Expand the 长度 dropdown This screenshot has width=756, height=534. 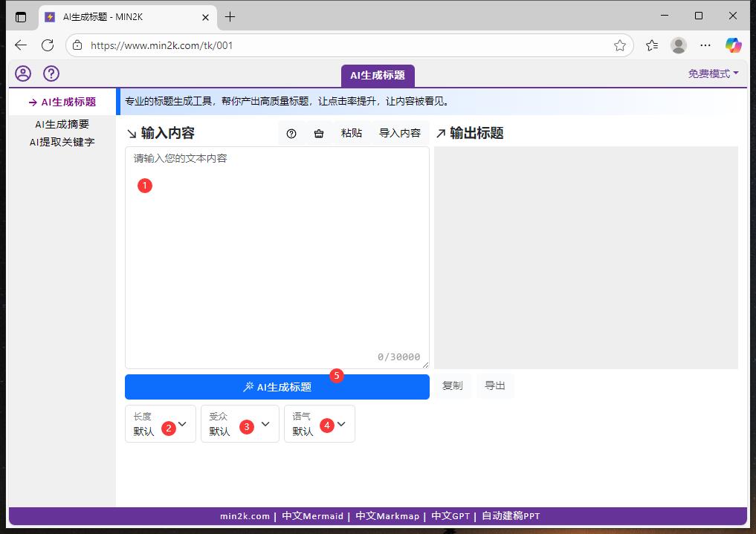click(161, 423)
